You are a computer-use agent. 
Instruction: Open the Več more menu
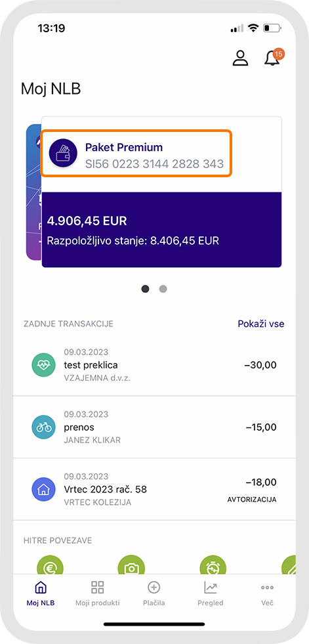click(267, 593)
